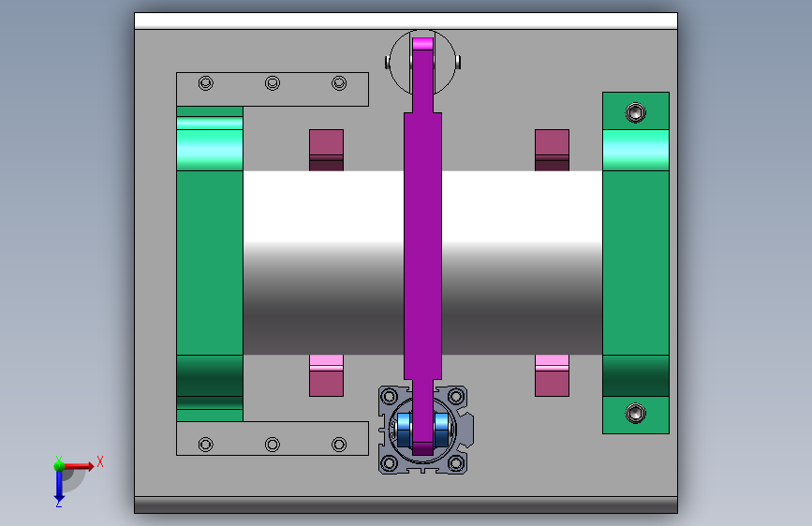This screenshot has height=526, width=812.
Task: Select the upper-right maroon block above the roller
Action: tap(552, 150)
